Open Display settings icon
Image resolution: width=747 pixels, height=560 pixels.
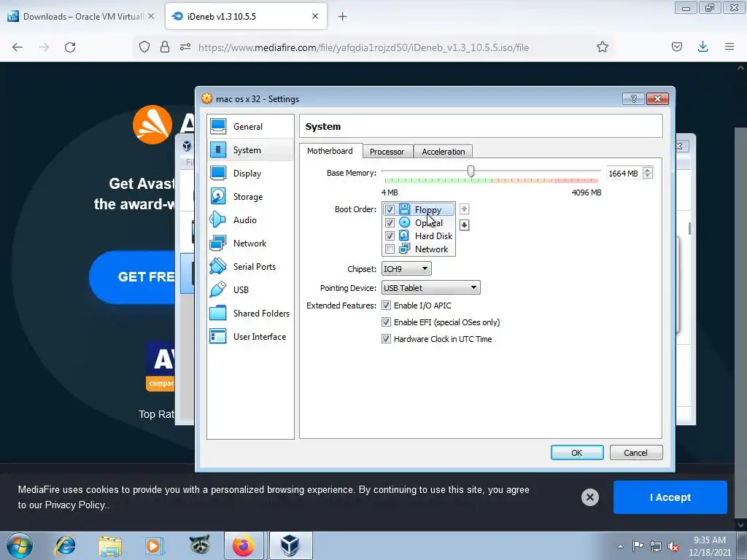pyautogui.click(x=218, y=173)
